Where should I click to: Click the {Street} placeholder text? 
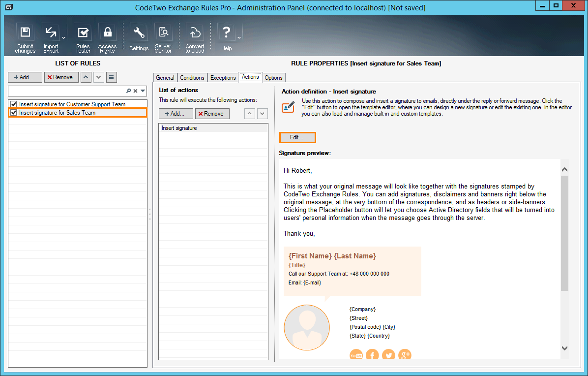click(359, 318)
